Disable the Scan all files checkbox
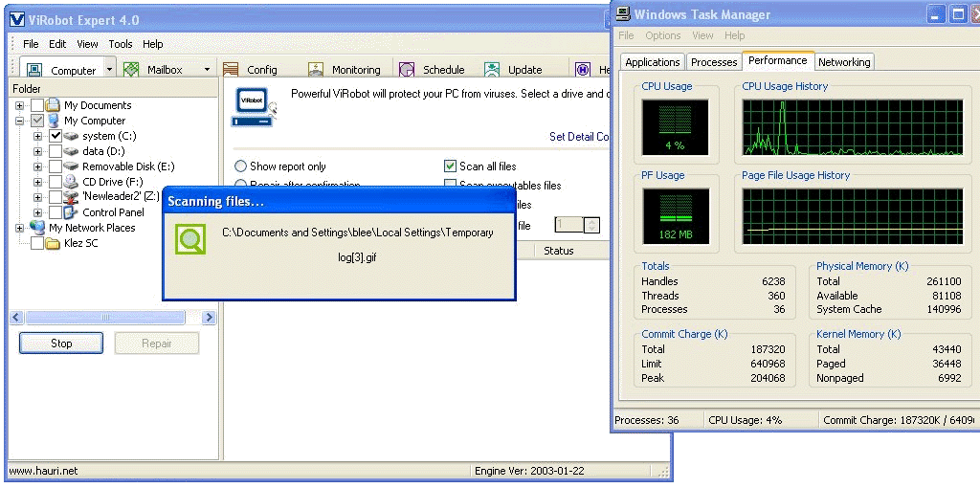The width and height of the screenshot is (980, 488). (x=451, y=166)
